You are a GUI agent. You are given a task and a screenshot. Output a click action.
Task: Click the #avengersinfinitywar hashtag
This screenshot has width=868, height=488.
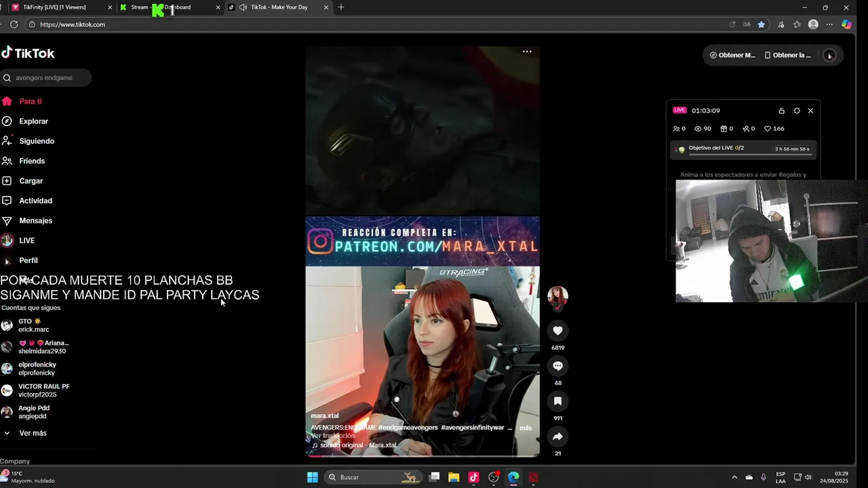473,428
